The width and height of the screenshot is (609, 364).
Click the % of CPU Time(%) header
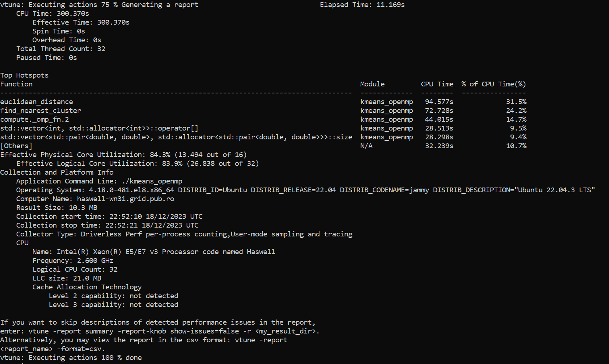pos(494,84)
